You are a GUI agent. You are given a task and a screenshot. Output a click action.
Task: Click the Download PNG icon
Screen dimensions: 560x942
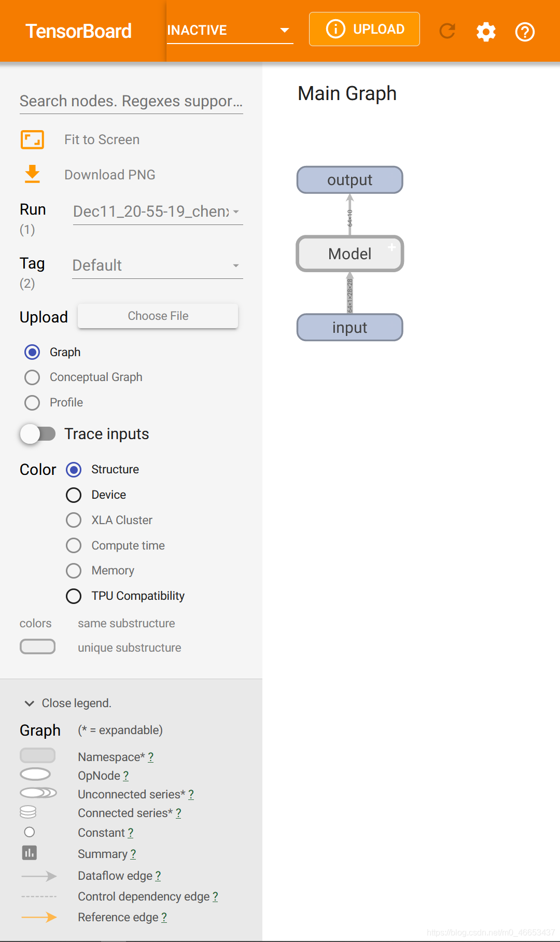pyautogui.click(x=32, y=174)
